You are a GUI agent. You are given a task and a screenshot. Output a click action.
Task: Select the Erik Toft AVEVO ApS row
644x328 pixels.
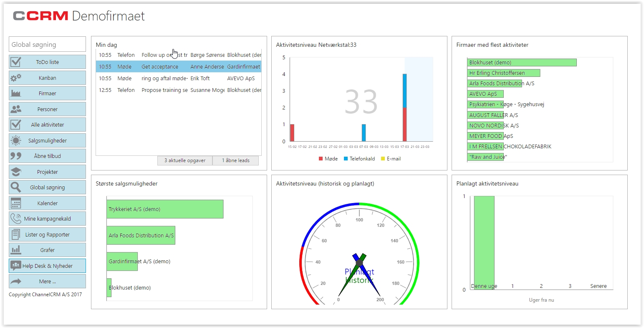pos(179,78)
